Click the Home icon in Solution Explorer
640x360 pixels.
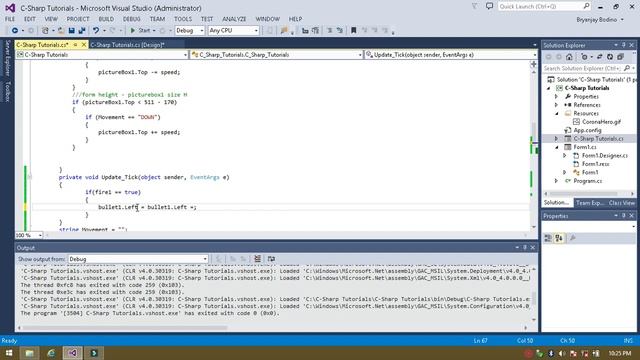[569, 57]
